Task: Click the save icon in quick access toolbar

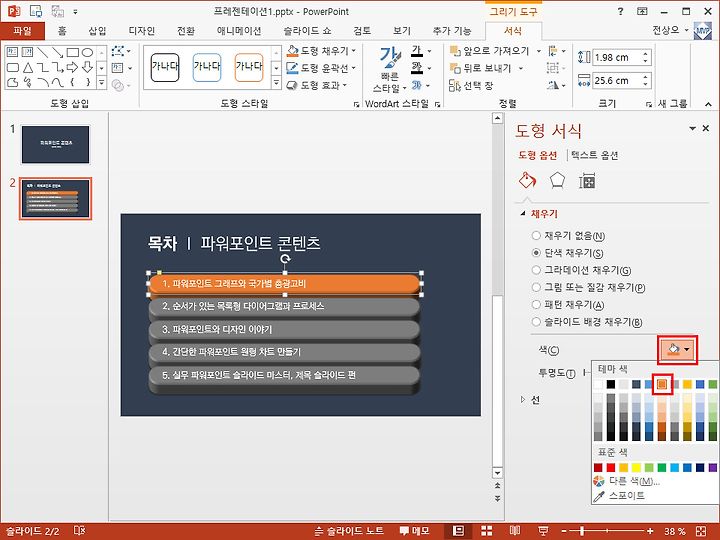Action: (36, 11)
